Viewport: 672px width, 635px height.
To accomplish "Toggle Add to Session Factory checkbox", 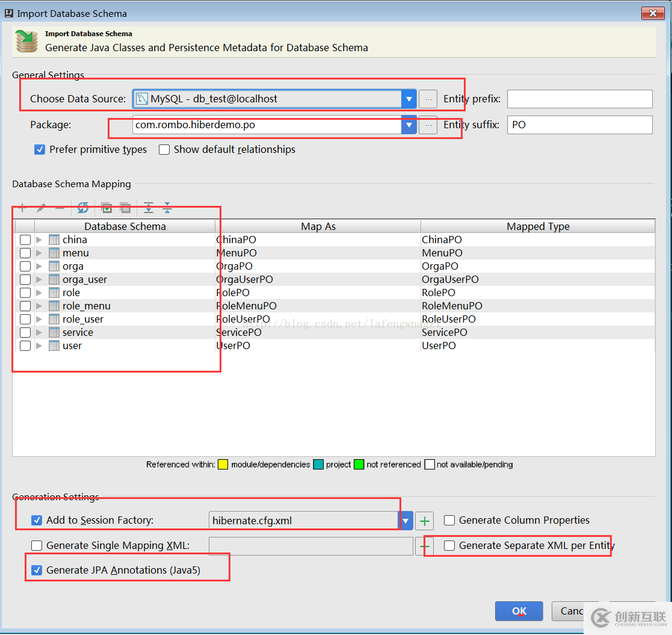I will tap(37, 521).
